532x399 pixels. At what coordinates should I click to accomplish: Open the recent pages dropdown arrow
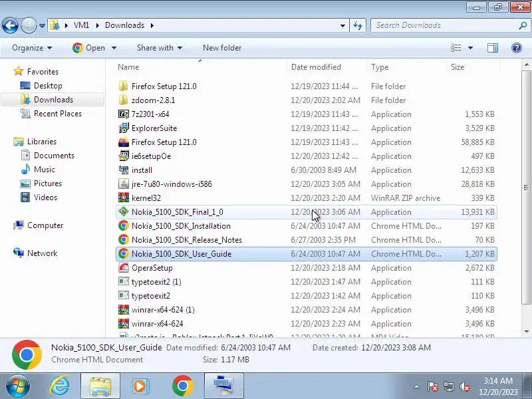point(42,26)
